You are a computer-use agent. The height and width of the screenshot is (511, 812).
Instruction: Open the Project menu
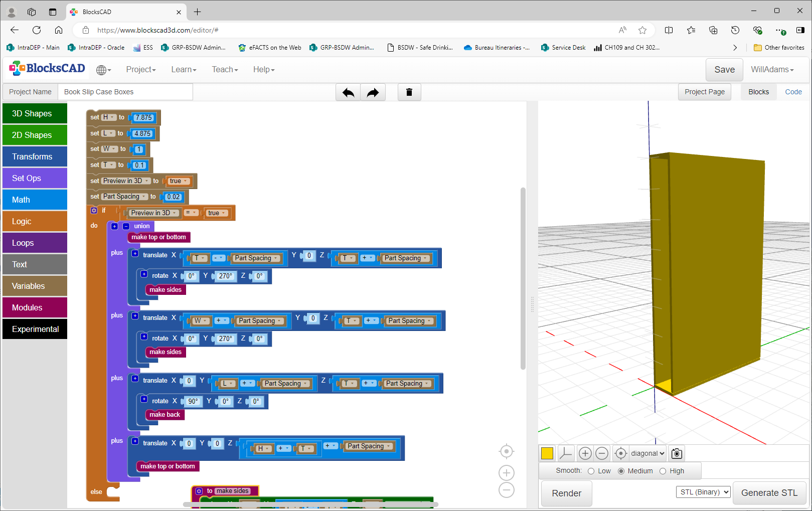(141, 70)
